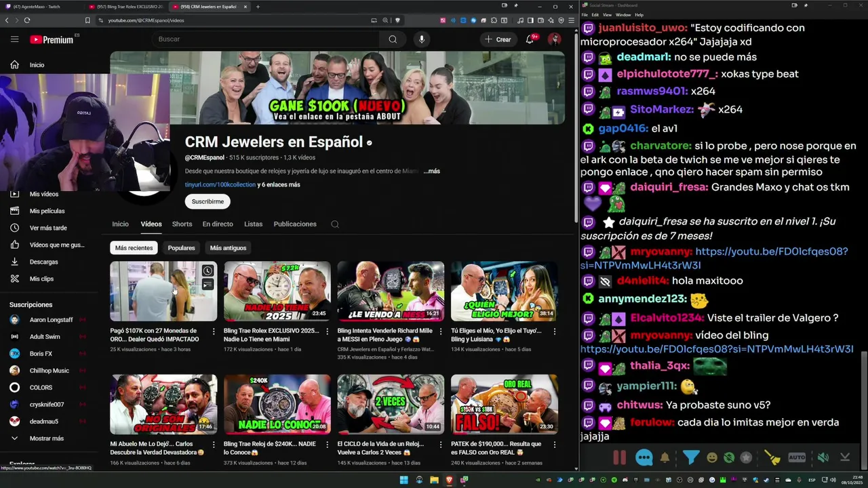The image size is (868, 488).
Task: Add Pagó $107K video to watch later
Action: 208,271
